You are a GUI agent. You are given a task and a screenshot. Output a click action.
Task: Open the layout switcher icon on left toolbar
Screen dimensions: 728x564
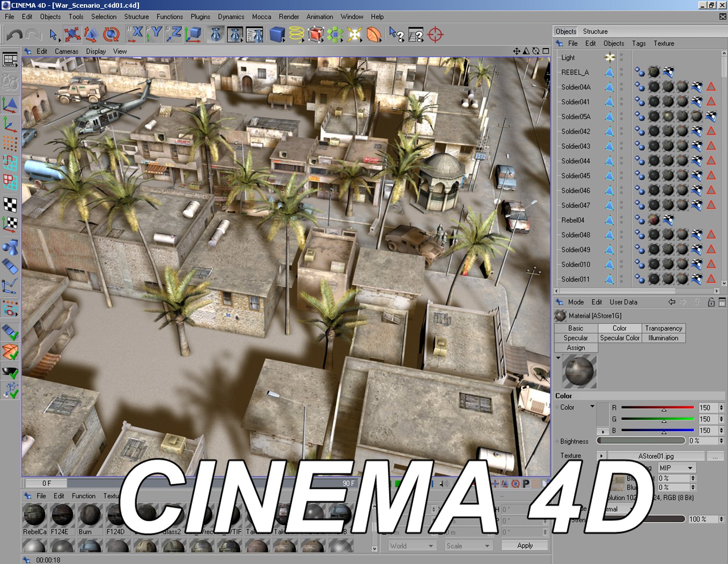[10, 60]
